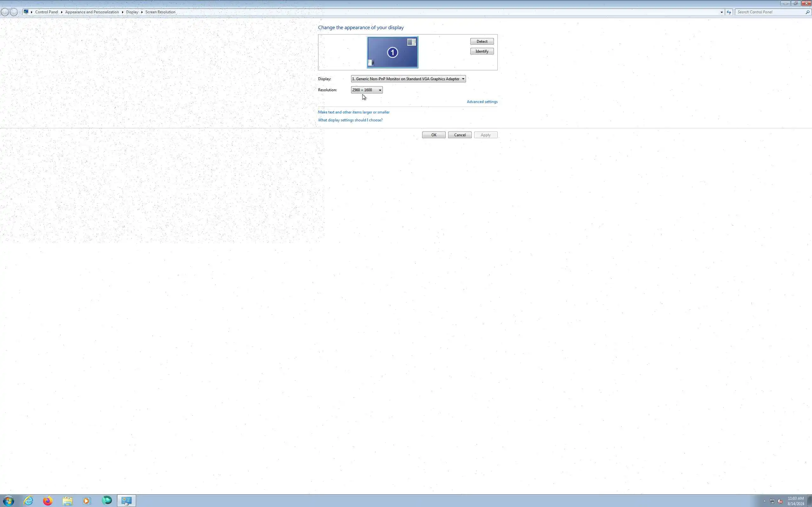Launch Windows Media Player from taskbar
Image resolution: width=812 pixels, height=507 pixels.
pyautogui.click(x=87, y=501)
